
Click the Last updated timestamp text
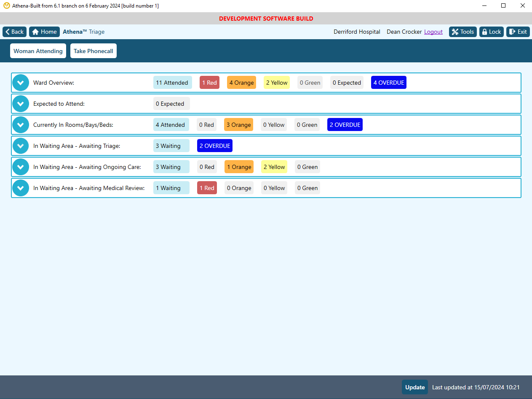point(476,387)
